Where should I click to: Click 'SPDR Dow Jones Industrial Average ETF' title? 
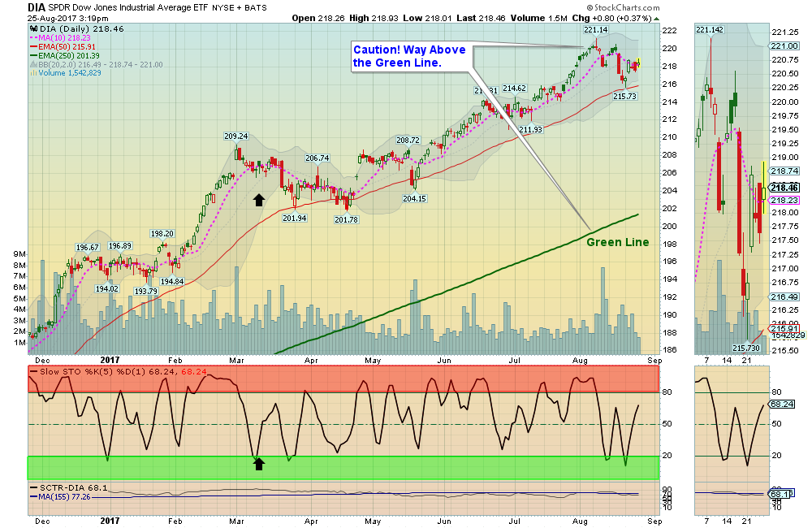click(x=128, y=8)
